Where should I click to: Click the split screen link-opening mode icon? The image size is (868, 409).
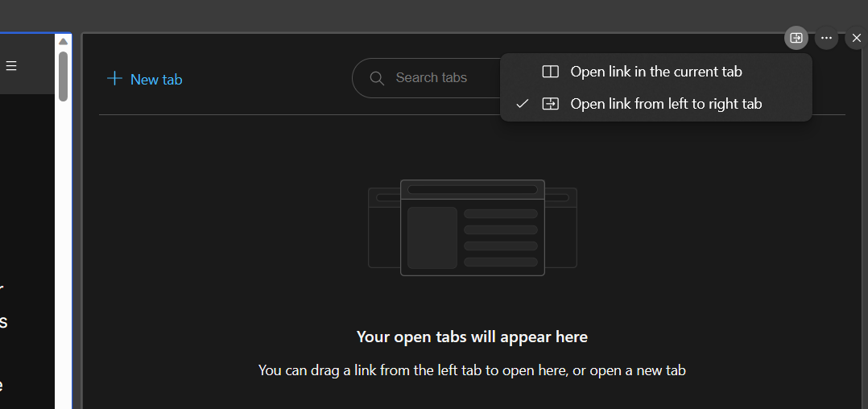click(796, 38)
